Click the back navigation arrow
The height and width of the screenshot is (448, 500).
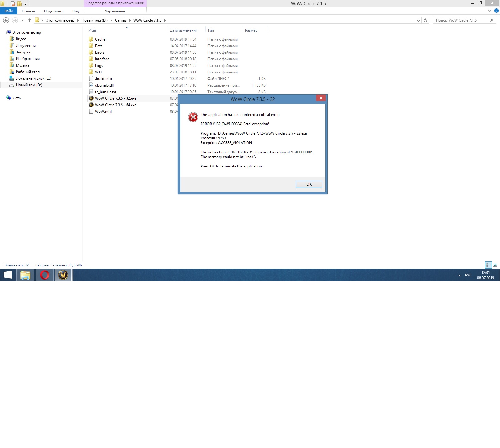tap(6, 20)
